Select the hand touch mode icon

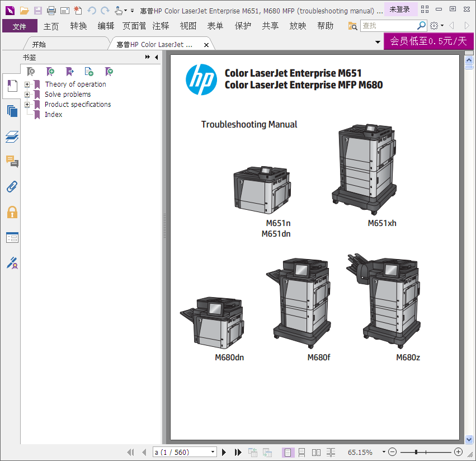click(119, 11)
